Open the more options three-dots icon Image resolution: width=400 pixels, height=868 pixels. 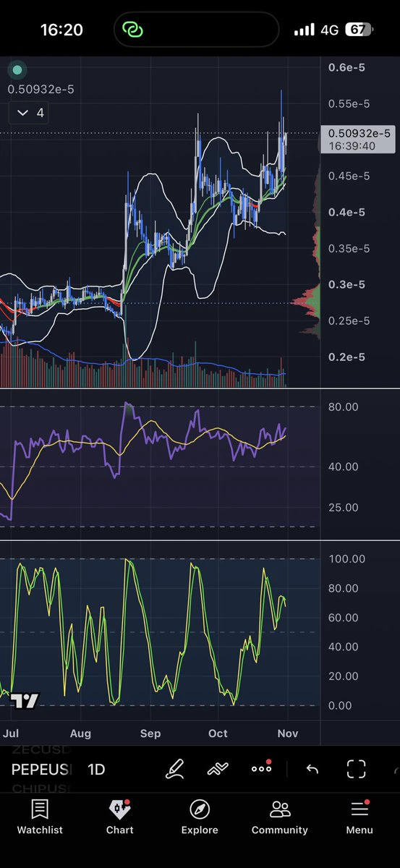(x=261, y=768)
